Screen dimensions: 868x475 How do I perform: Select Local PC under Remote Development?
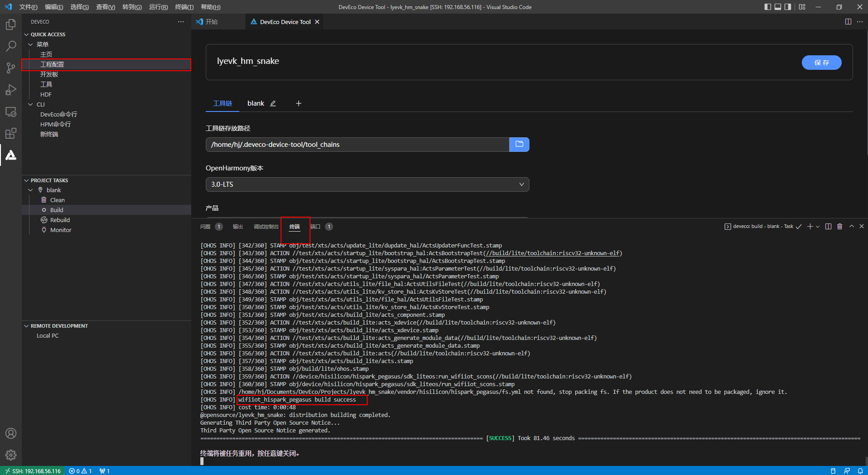[48, 336]
